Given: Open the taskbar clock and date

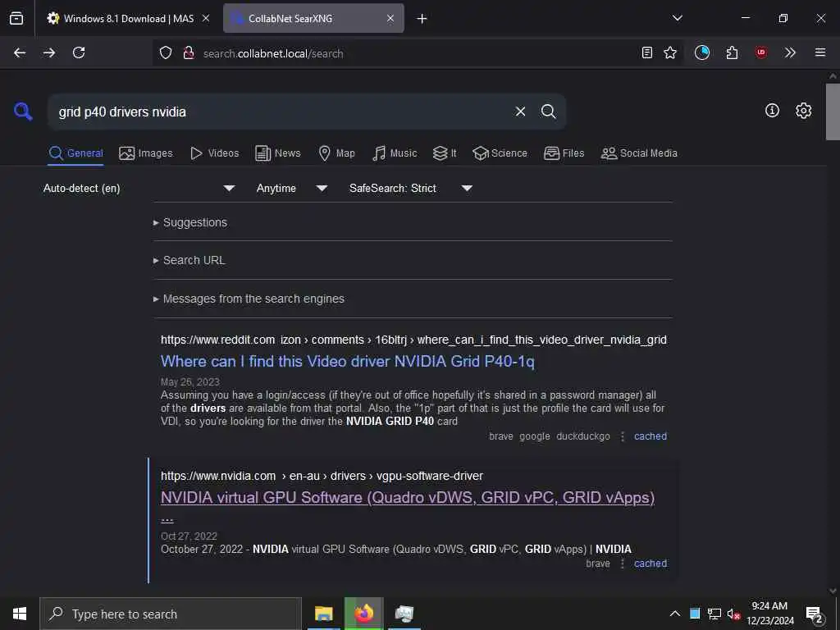Looking at the screenshot, I should coord(769,614).
